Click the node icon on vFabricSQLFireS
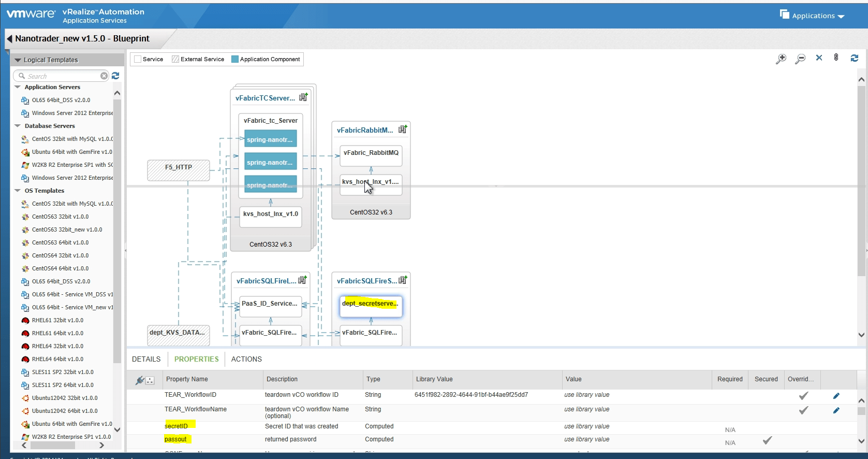868x459 pixels. (403, 280)
